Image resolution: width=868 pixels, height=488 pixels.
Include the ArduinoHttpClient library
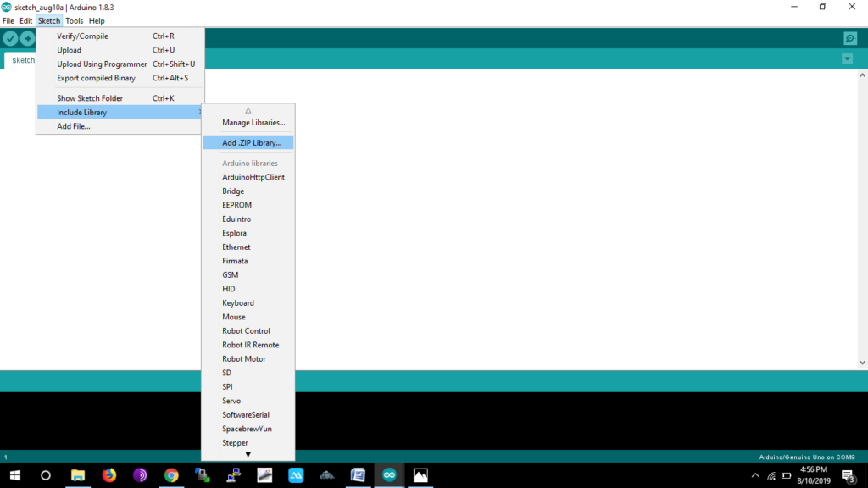pos(248,177)
